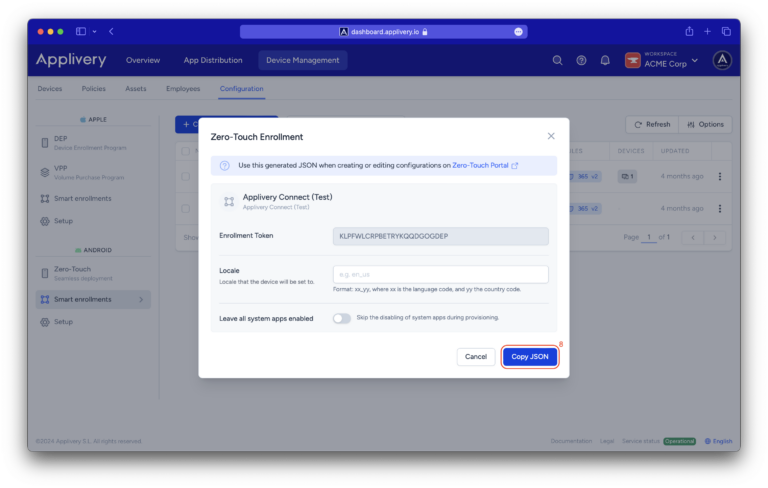
Task: Expand the ACME Corp workspace dropdown
Action: coord(695,60)
